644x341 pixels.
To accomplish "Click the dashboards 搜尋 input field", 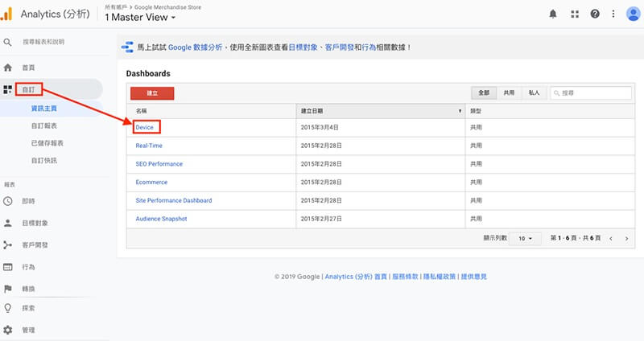I will (x=591, y=92).
